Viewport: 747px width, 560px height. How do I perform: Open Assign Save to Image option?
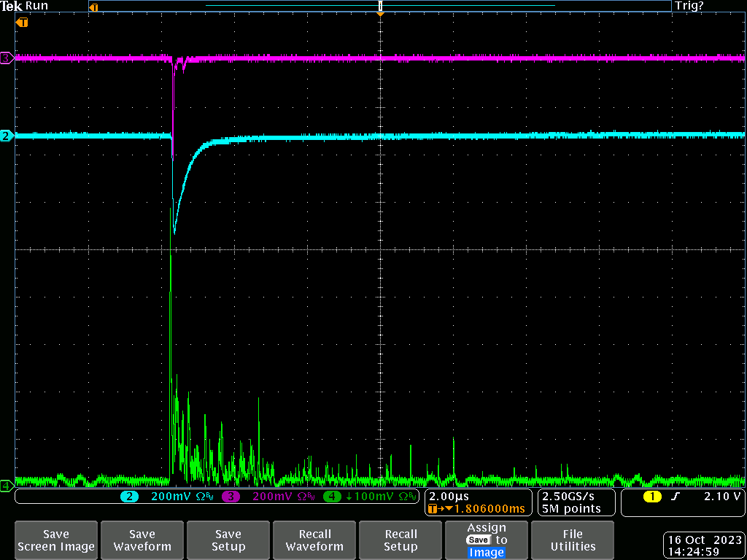click(487, 540)
